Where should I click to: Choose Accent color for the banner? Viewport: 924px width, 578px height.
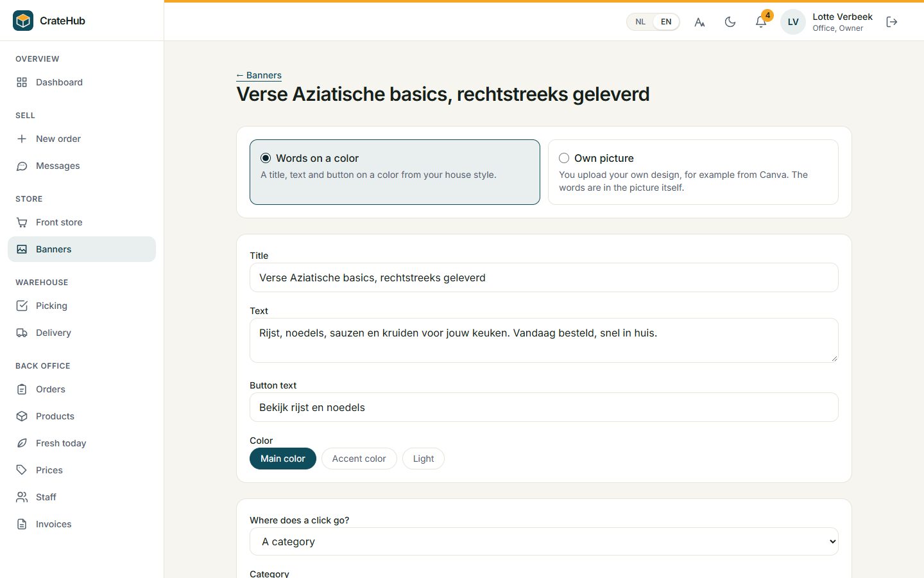tap(359, 459)
